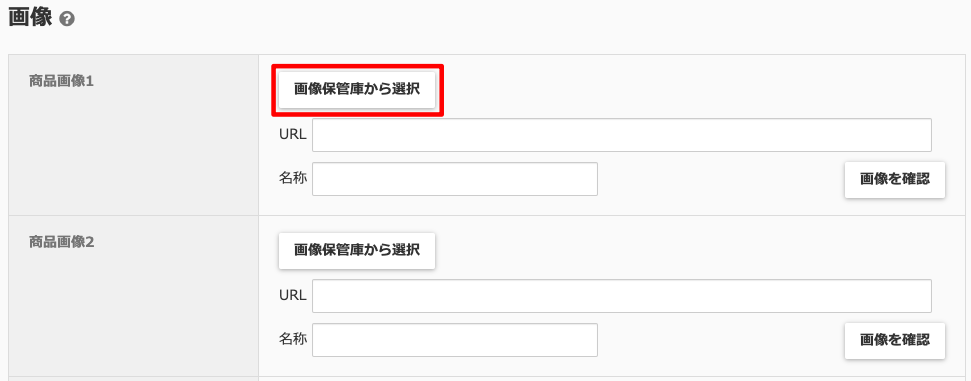Click the 画像 section heading text
971x381 pixels.
tap(30, 17)
